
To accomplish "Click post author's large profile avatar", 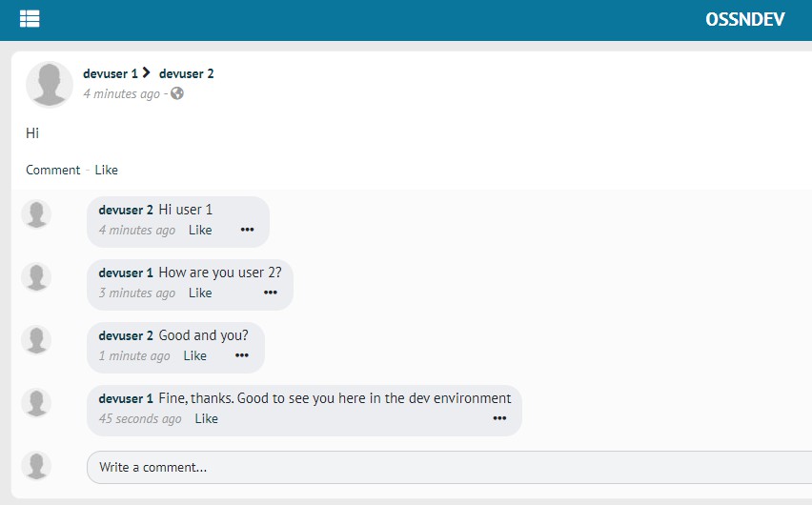I will pos(50,84).
